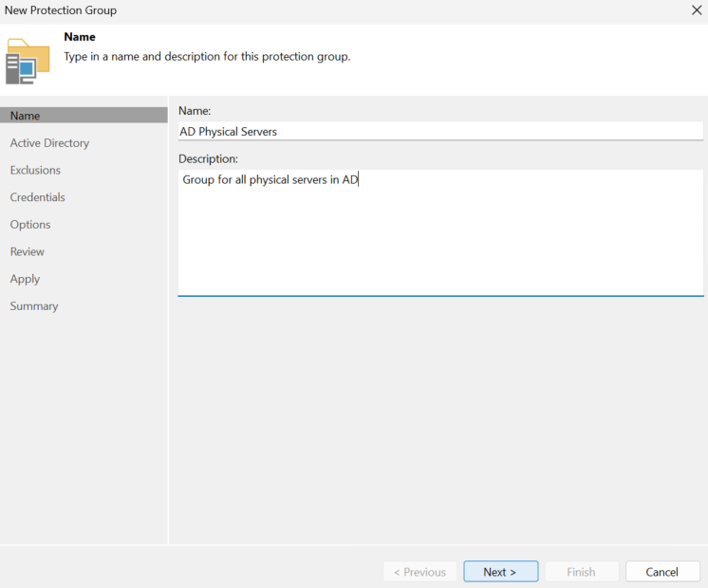This screenshot has height=588, width=708.
Task: Click the Description: label
Action: pyautogui.click(x=208, y=158)
